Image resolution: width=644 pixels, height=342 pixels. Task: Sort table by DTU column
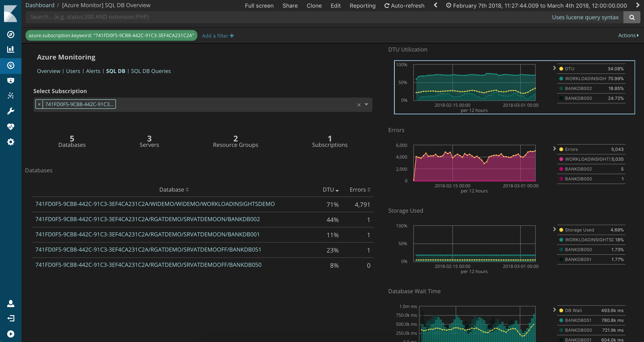[x=331, y=190]
